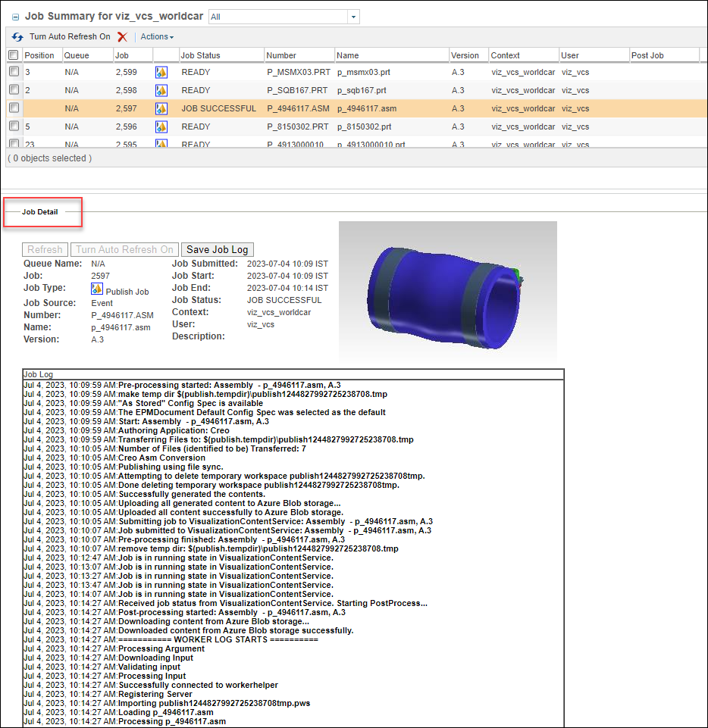Check the box for job 2,598
Screen dimensions: 708x728
coord(14,89)
